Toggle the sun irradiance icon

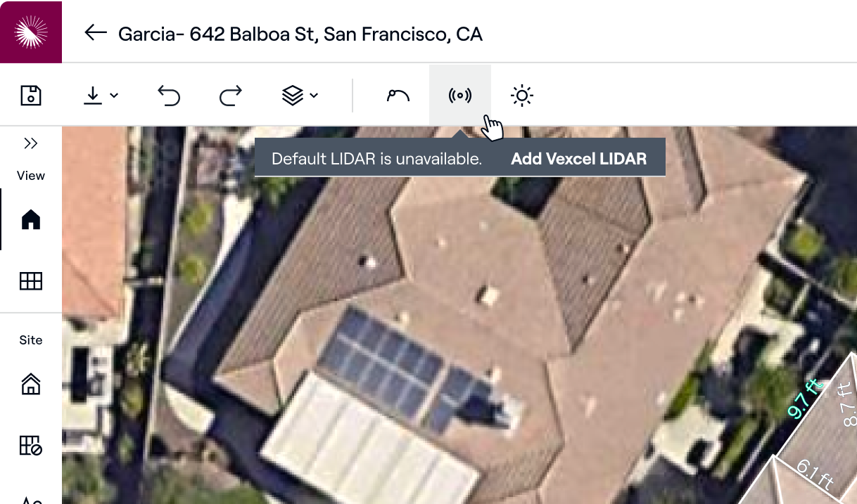click(522, 96)
